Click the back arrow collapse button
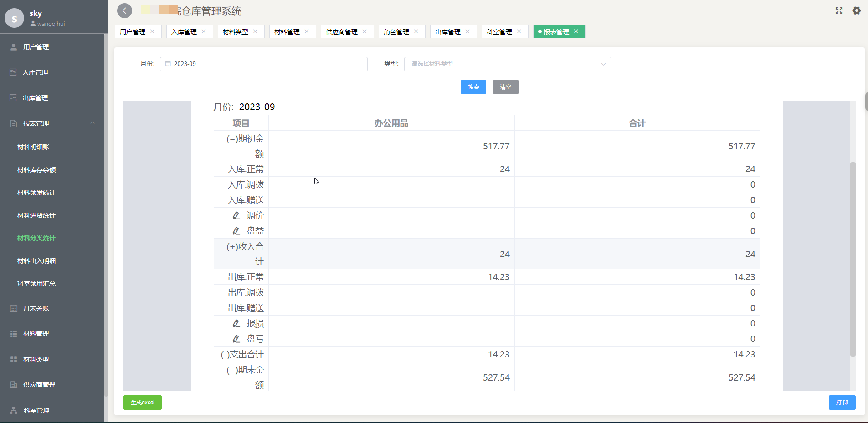The height and width of the screenshot is (423, 868). 124,10
